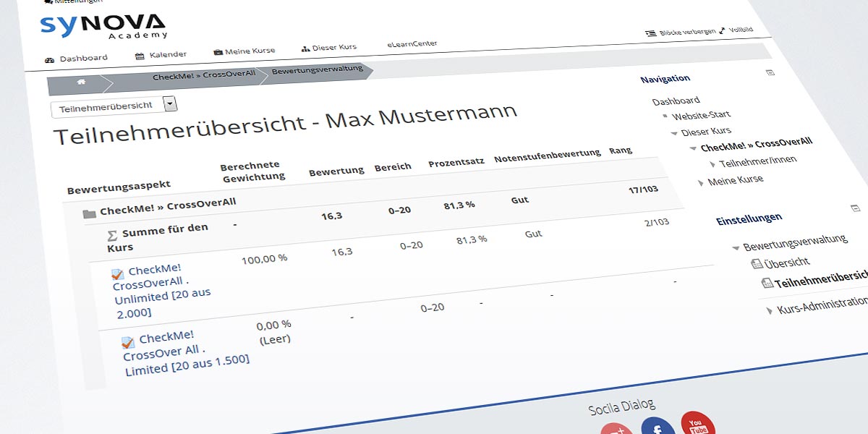Viewport: 868px width, 434px height.
Task: Open CheckMe! » CrossOverAll breadcrumb
Action: 204,76
